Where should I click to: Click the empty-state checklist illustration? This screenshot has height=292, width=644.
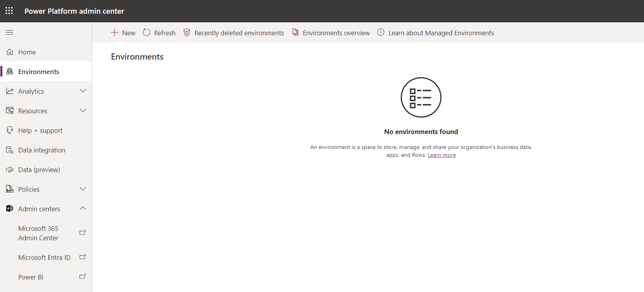pos(421,97)
